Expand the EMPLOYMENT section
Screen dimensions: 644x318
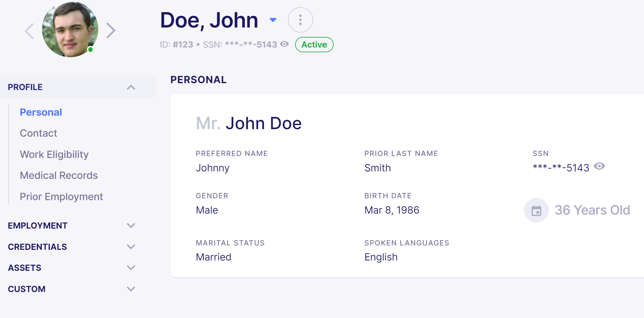point(131,225)
